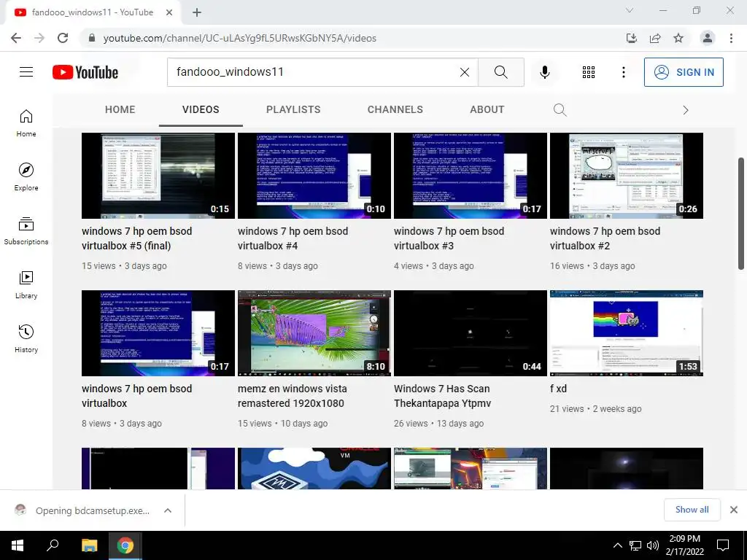Play the 0:44 dark video thumbnail
This screenshot has height=560, width=747.
tap(471, 332)
